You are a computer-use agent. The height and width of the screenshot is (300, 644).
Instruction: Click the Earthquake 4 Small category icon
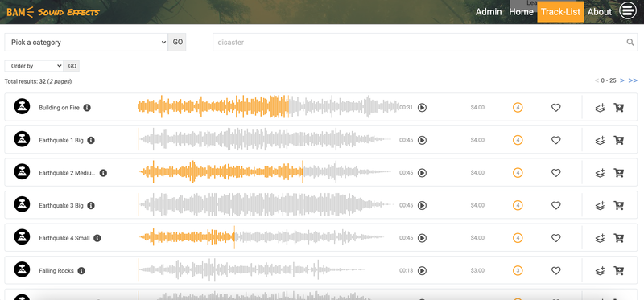(x=22, y=237)
